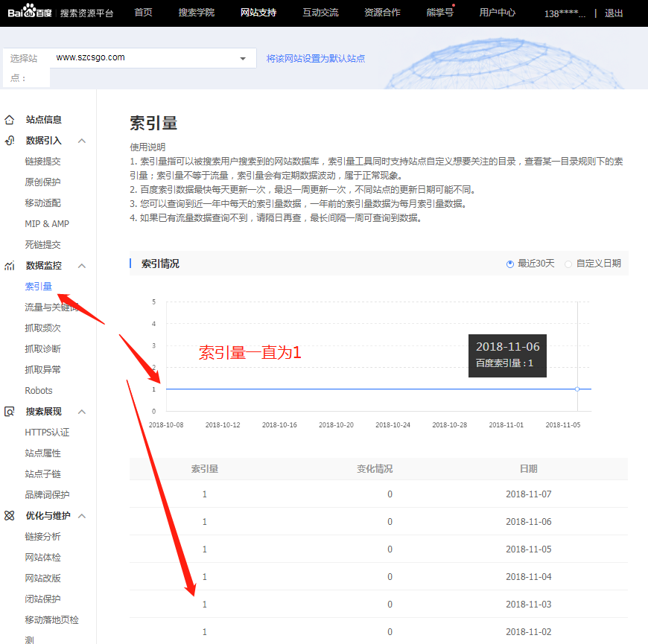Collapse the 优化与维护 section
Viewport: 648px width, 644px height.
coord(82,515)
